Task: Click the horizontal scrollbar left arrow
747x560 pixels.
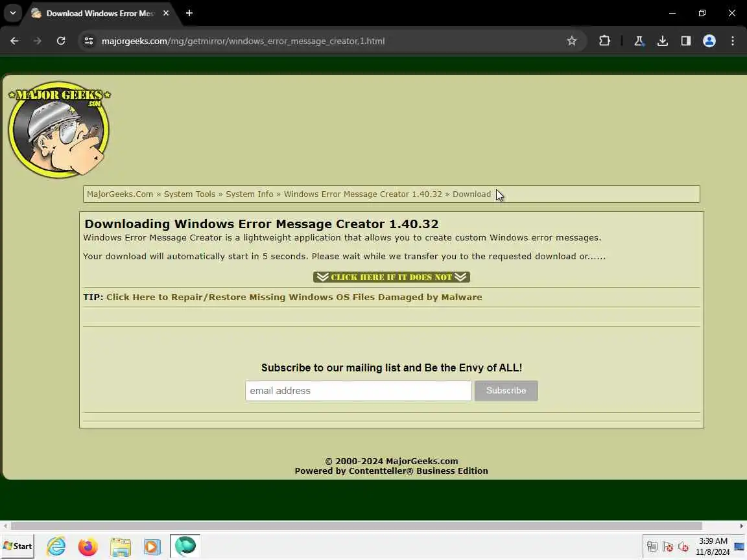Action: [x=5, y=526]
